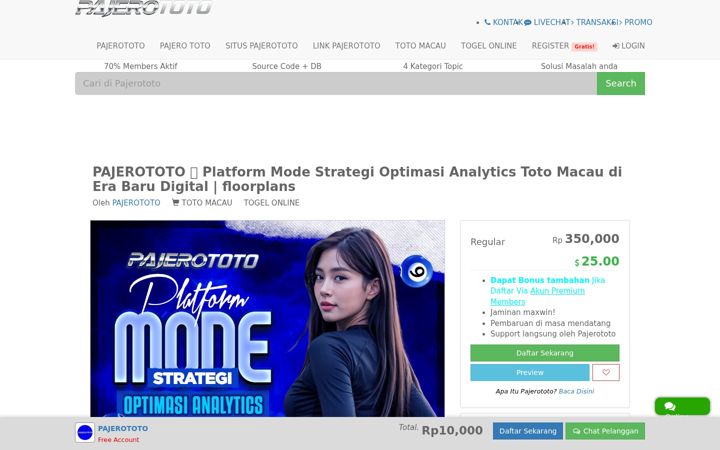
Task: Click the TOTO MACAU cart category link
Action: (x=202, y=202)
